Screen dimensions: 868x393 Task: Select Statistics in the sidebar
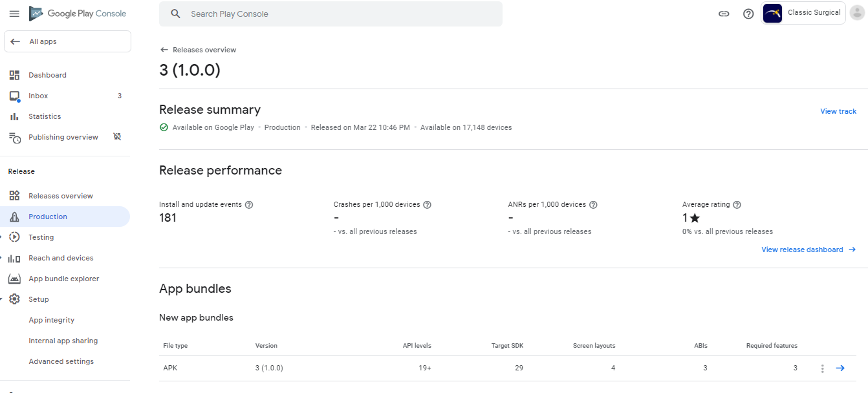[x=45, y=116]
